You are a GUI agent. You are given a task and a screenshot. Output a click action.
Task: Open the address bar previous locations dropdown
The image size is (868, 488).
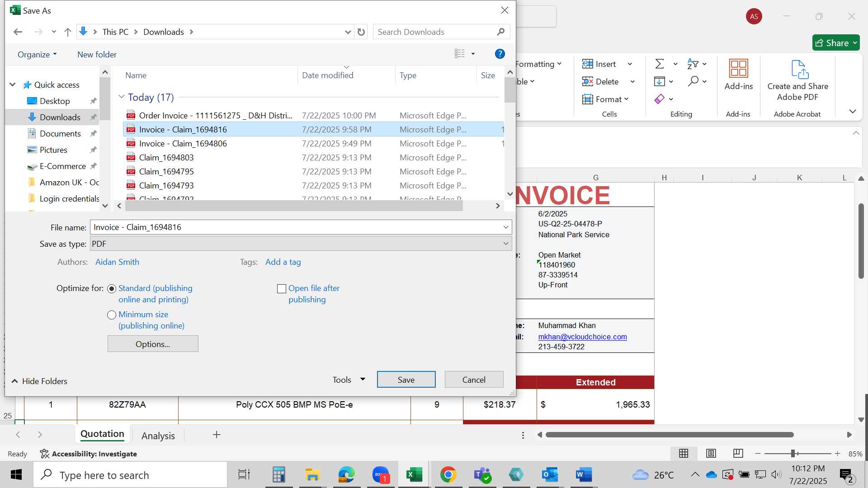point(348,32)
